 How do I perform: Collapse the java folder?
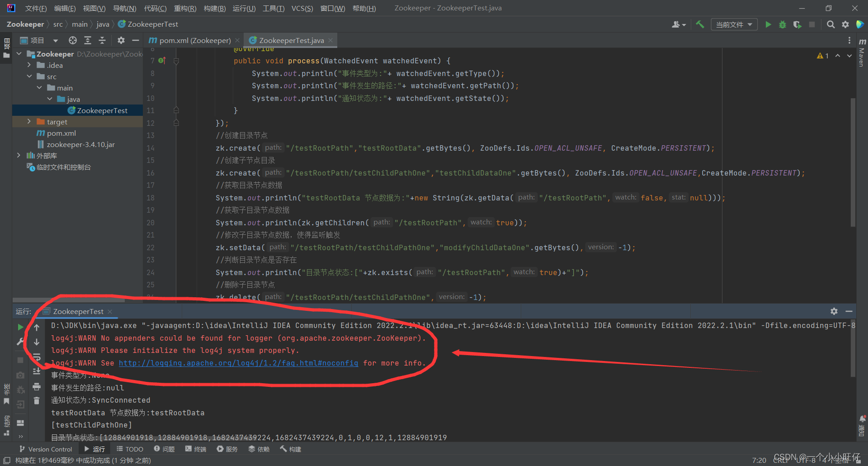tap(50, 99)
